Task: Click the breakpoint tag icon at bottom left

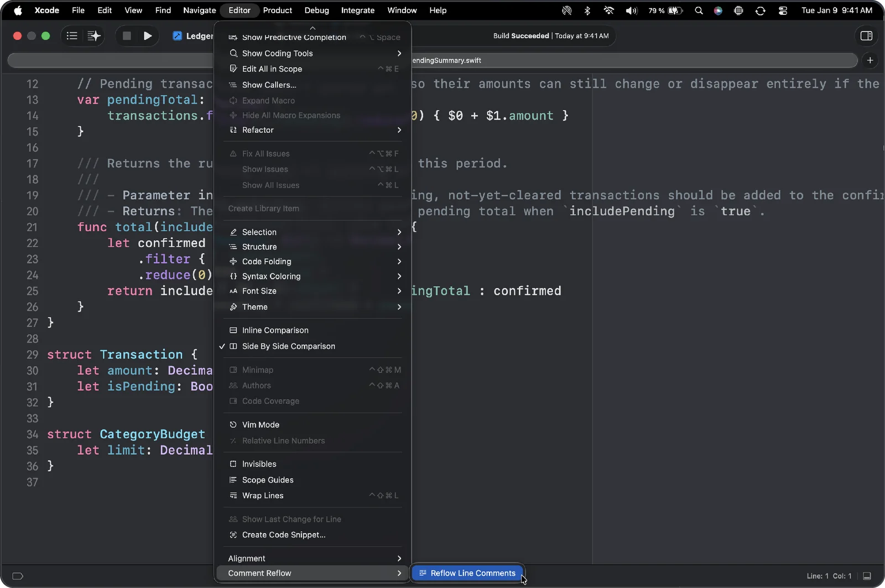Action: [x=17, y=576]
